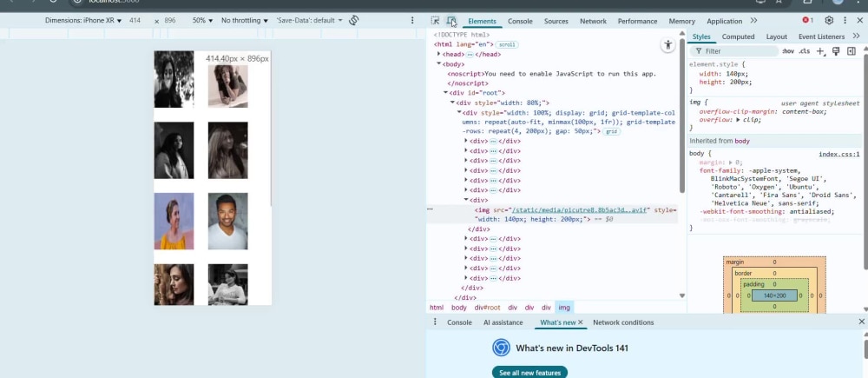Click the width field showing 414
The image size is (868, 378).
point(135,21)
